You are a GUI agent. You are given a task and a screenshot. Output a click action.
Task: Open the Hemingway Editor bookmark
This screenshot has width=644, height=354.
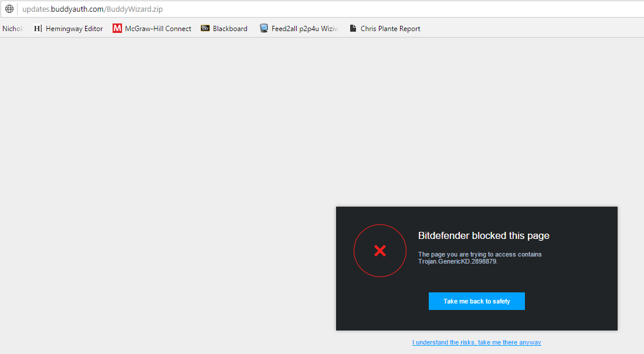(68, 28)
